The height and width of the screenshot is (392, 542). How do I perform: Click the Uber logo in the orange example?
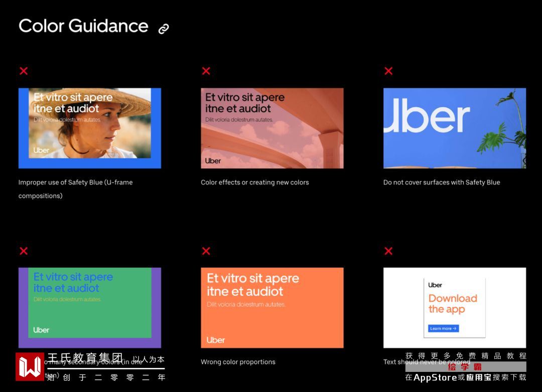tap(216, 340)
